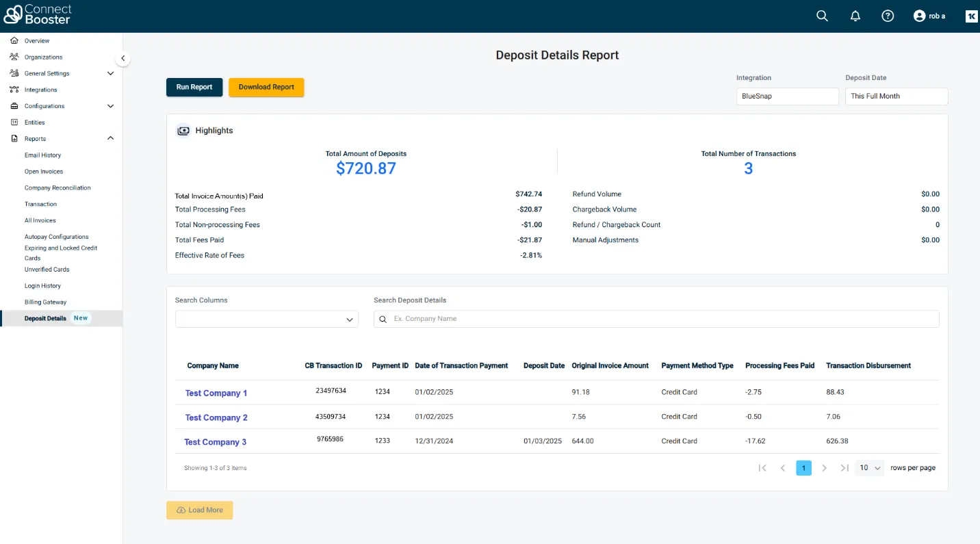The image size is (980, 544).
Task: Open the Test Company 3 link
Action: click(x=215, y=442)
